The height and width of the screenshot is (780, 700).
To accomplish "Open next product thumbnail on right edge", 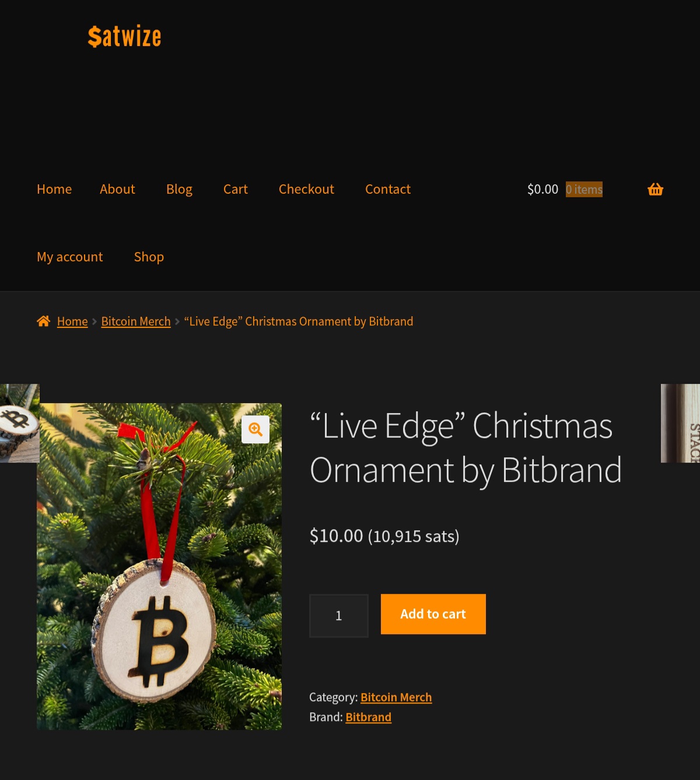I will [680, 423].
